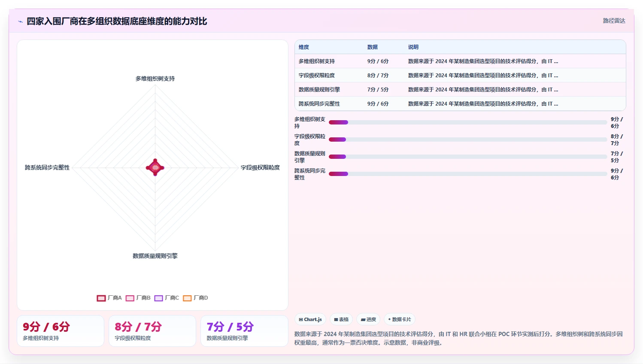Click the 数据质量规则引擎 progress bar
643x364 pixels.
468,157
